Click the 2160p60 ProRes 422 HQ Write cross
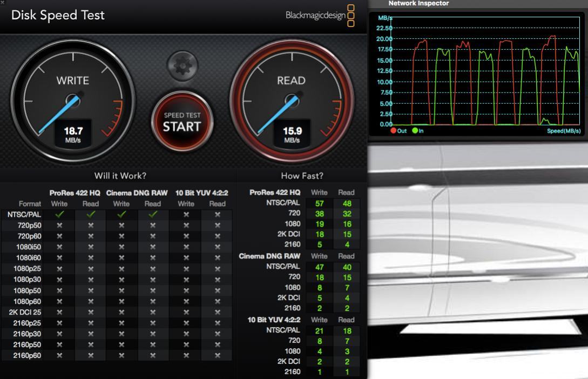 pyautogui.click(x=59, y=355)
